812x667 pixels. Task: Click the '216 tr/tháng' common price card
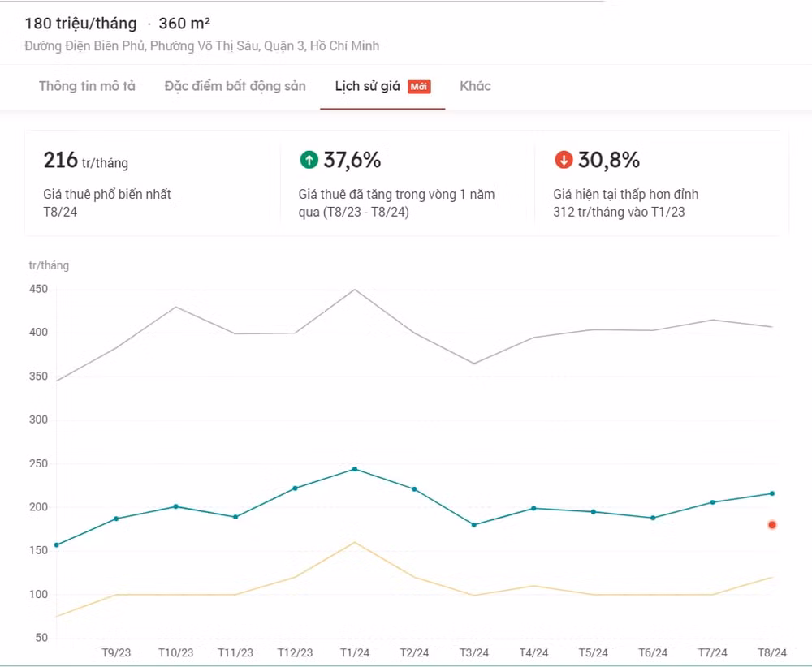point(153,183)
